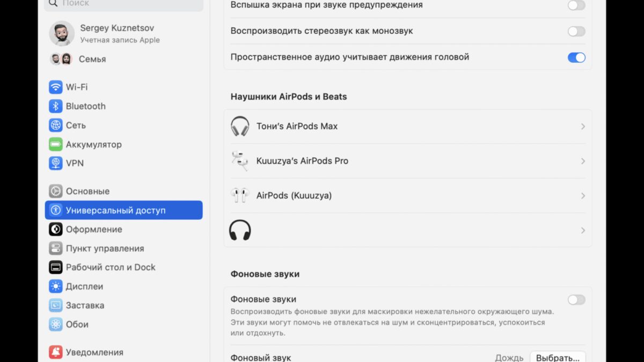Click the Уведомления bell icon

click(56, 352)
